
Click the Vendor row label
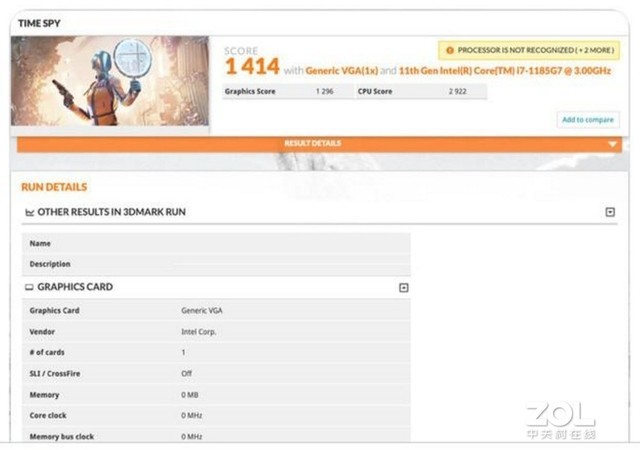click(x=42, y=332)
